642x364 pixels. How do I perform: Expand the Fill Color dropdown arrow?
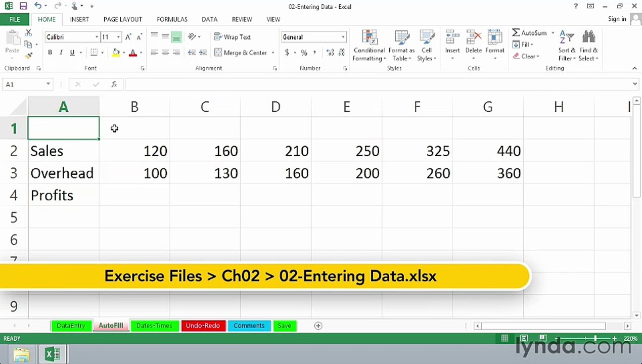tap(124, 53)
